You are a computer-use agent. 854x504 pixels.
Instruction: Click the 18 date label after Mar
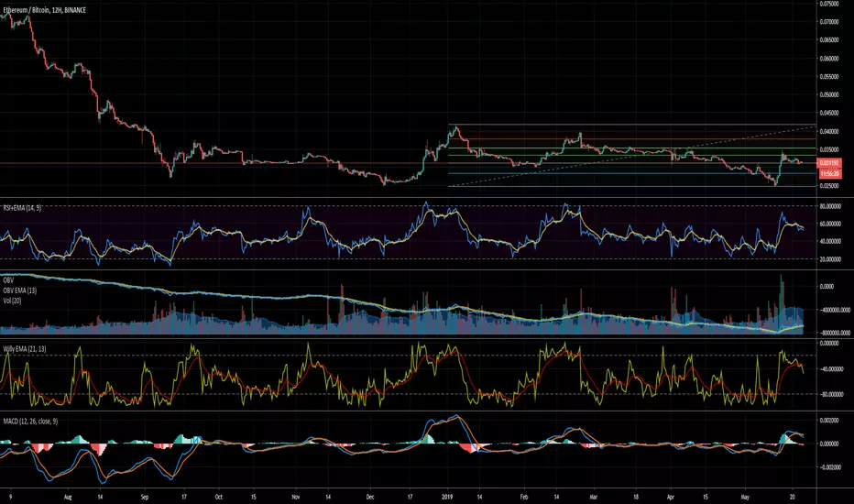point(636,497)
